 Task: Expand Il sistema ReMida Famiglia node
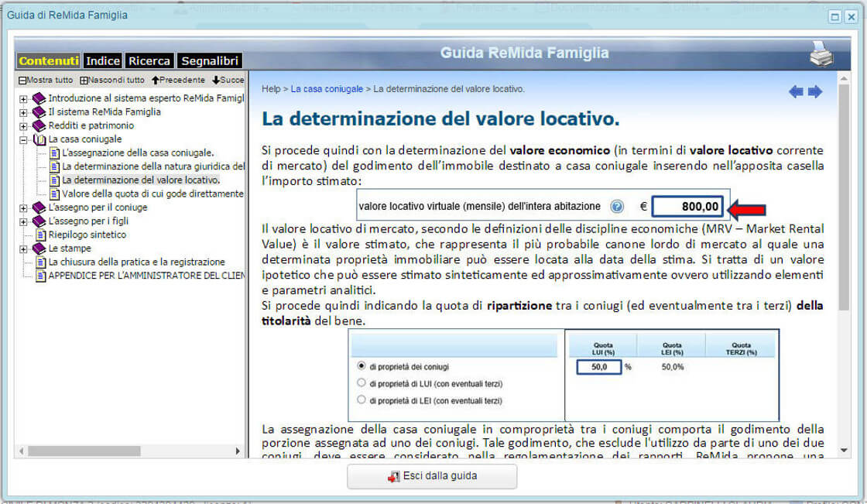[x=23, y=112]
